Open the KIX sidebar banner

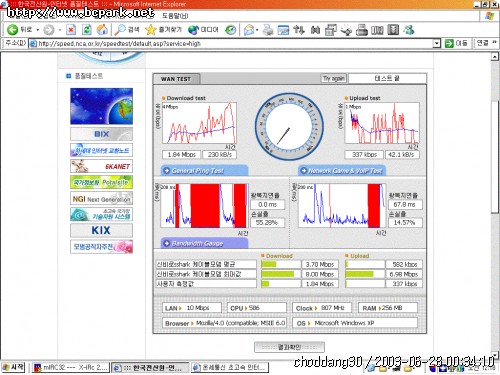click(x=101, y=230)
